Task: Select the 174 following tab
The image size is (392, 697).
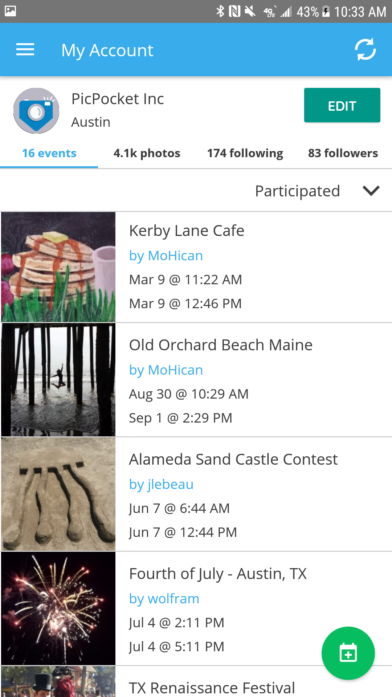Action: pyautogui.click(x=245, y=153)
